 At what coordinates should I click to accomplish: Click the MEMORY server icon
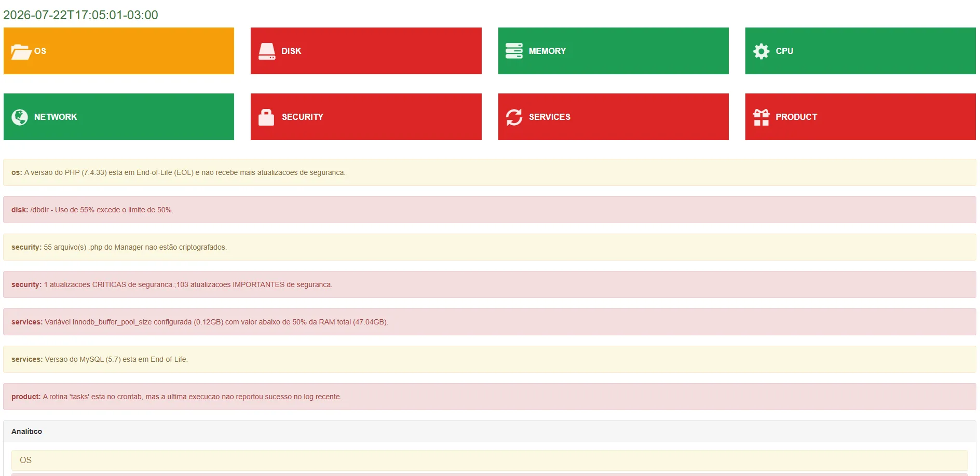[x=514, y=51]
